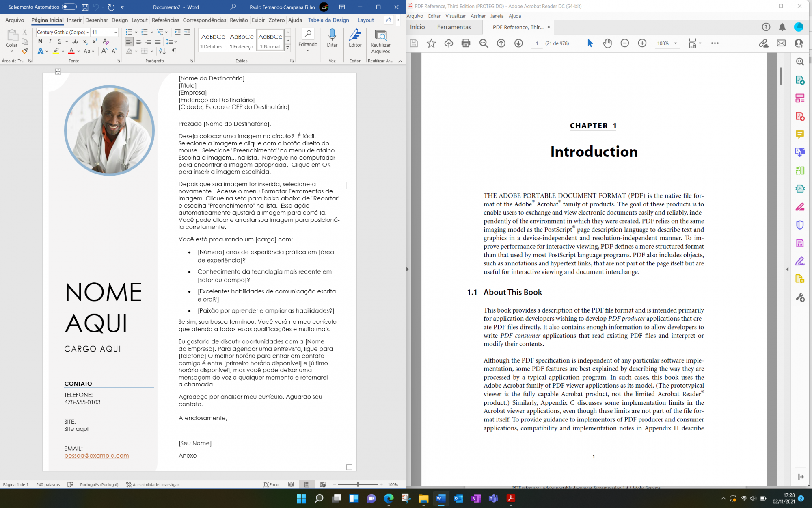Open the font name dropdown Century Gothic
Image resolution: width=812 pixels, height=508 pixels.
(x=88, y=33)
